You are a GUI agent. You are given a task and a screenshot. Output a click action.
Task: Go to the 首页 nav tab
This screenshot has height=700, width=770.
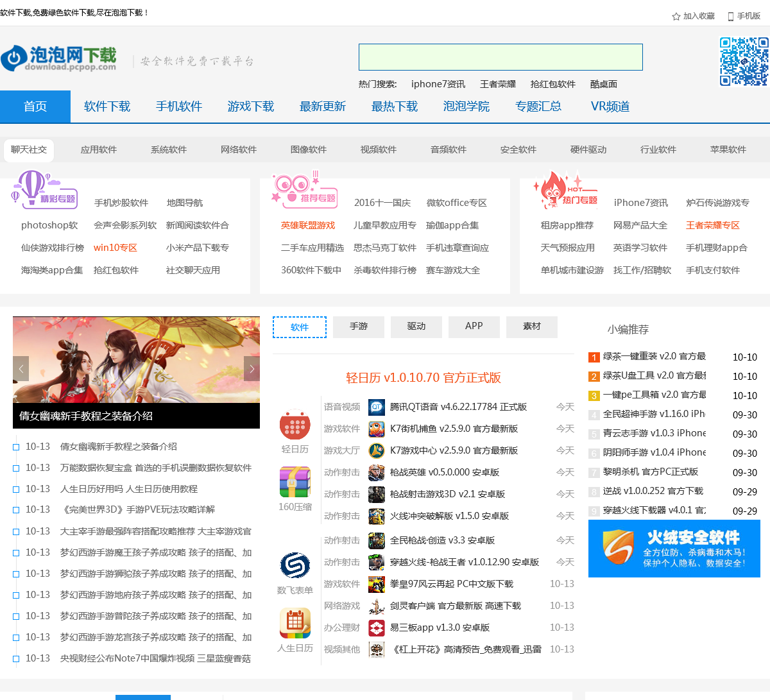[35, 107]
